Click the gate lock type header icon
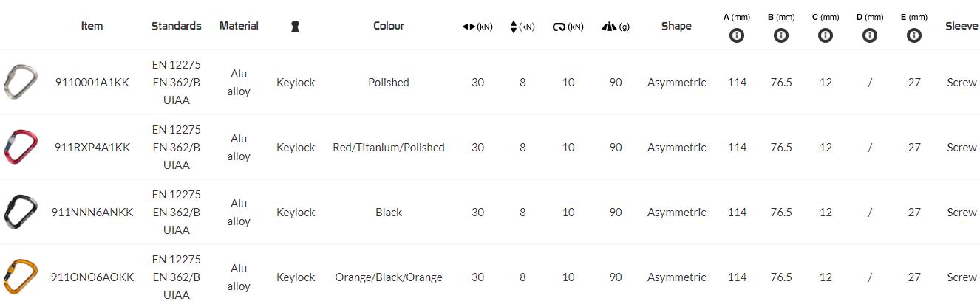The height and width of the screenshot is (304, 980). 296,26
